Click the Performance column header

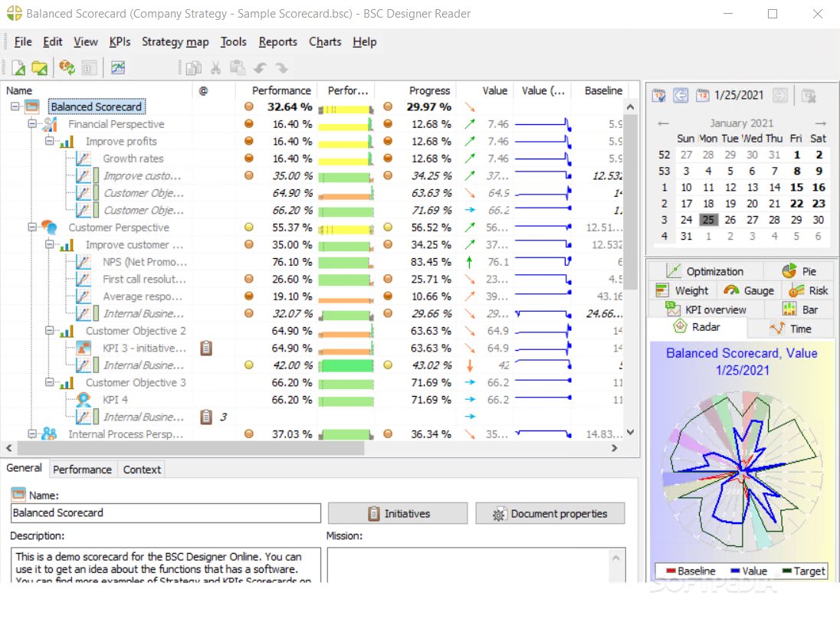[x=281, y=90]
